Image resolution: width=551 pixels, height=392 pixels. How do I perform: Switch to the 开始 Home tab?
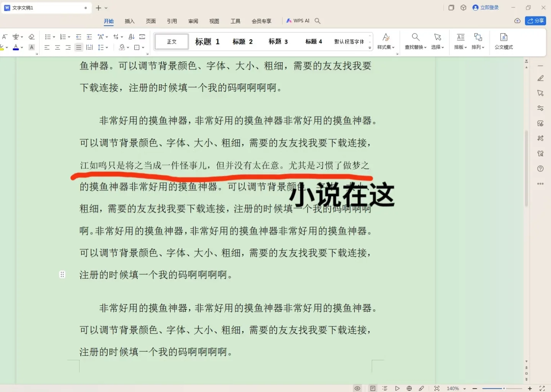pyautogui.click(x=109, y=21)
